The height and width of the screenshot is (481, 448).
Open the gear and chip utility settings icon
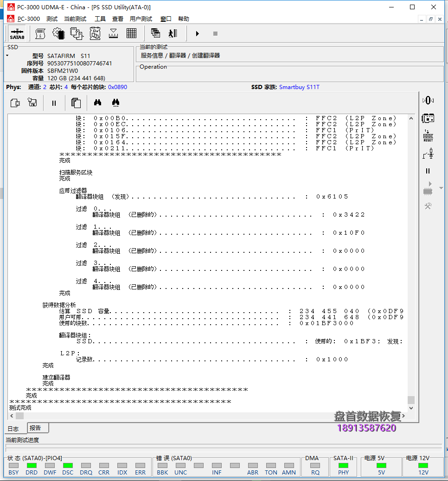click(x=58, y=34)
